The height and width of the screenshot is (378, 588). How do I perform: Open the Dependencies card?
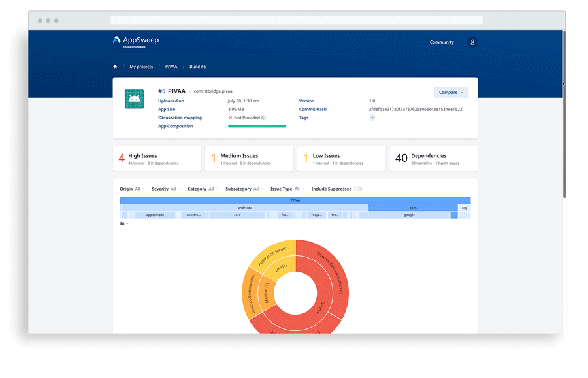point(434,159)
